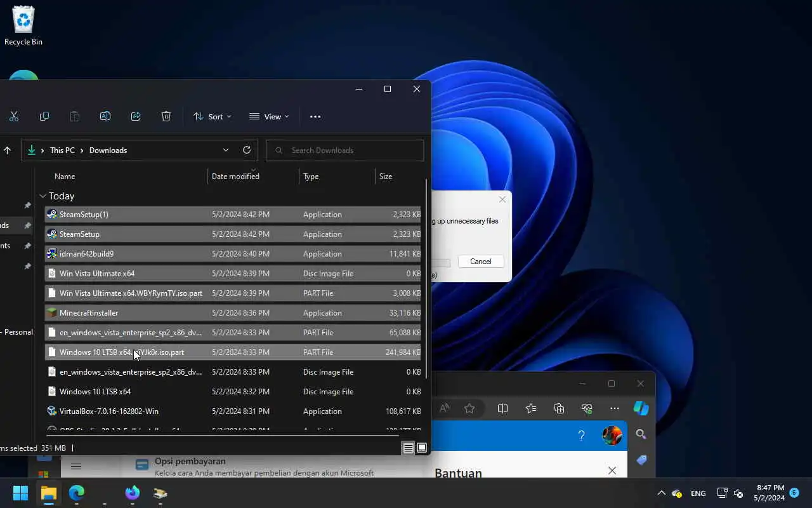The image size is (812, 508).
Task: Switch to large thumbnails view button
Action: coord(421,448)
